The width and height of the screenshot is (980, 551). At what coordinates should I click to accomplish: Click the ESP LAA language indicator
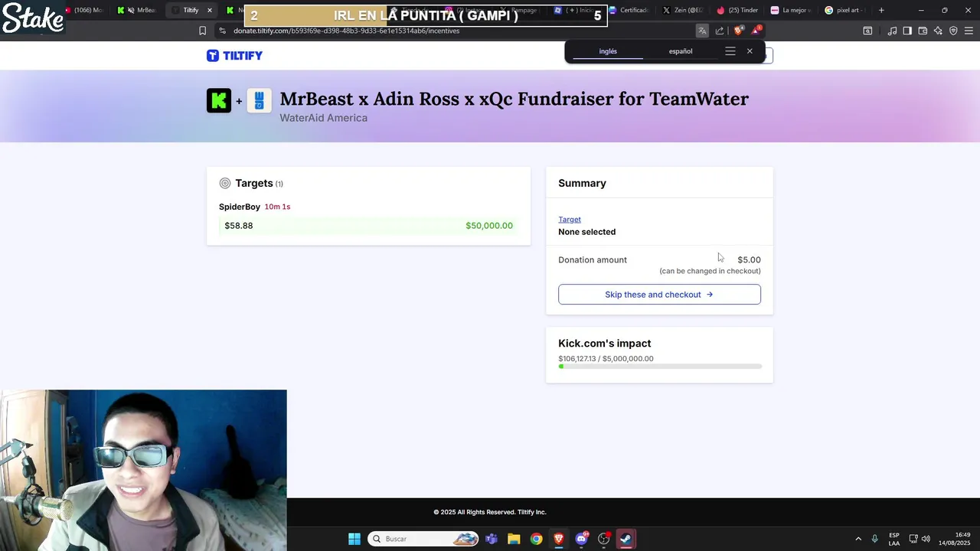[x=894, y=539]
